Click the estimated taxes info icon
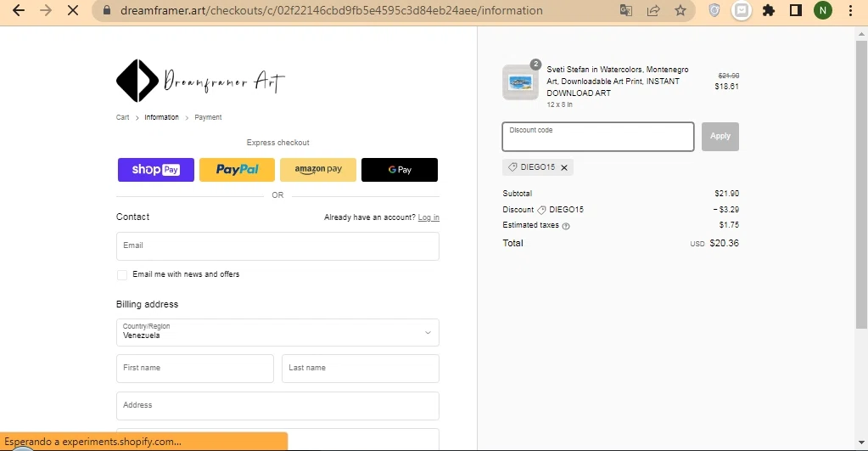Screen dimensions: 868x451 [x=566, y=226]
